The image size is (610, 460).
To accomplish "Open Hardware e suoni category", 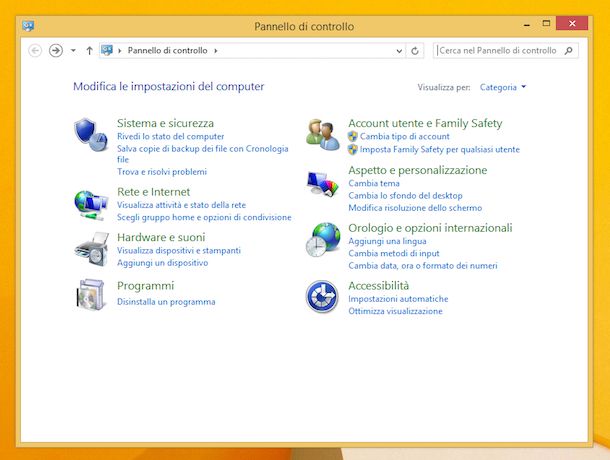I will pyautogui.click(x=161, y=237).
